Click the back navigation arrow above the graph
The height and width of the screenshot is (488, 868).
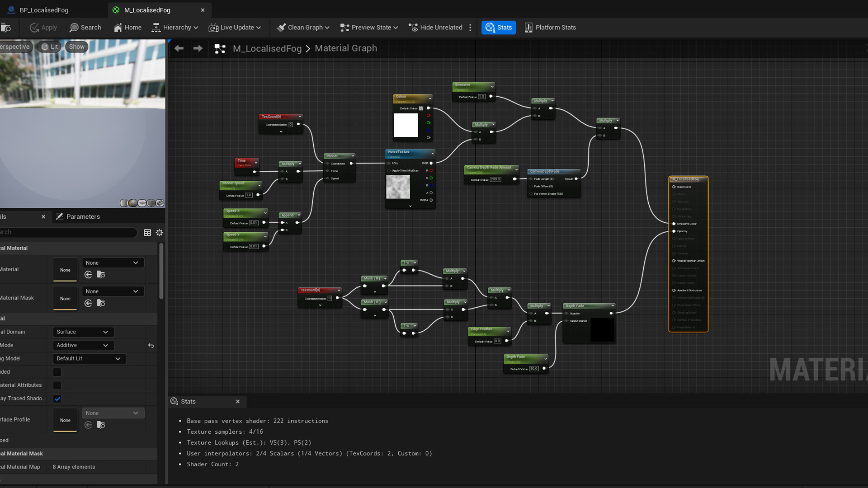[179, 48]
